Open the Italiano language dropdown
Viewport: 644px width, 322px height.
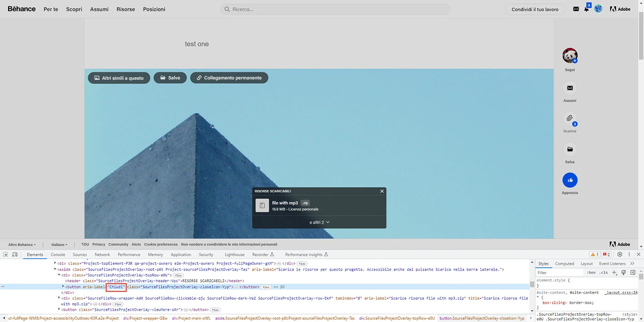tap(59, 244)
